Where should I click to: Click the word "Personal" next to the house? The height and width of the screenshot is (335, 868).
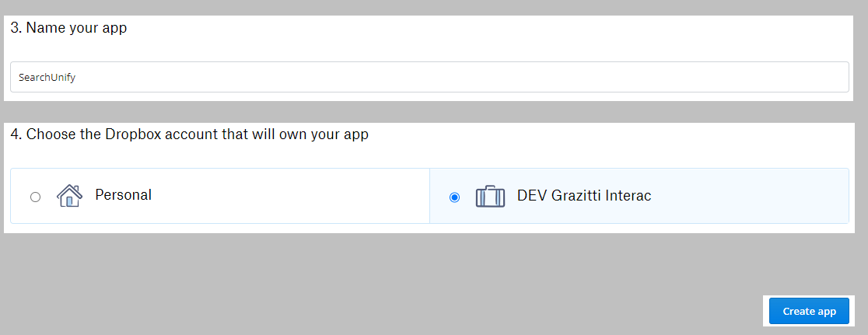click(x=123, y=195)
